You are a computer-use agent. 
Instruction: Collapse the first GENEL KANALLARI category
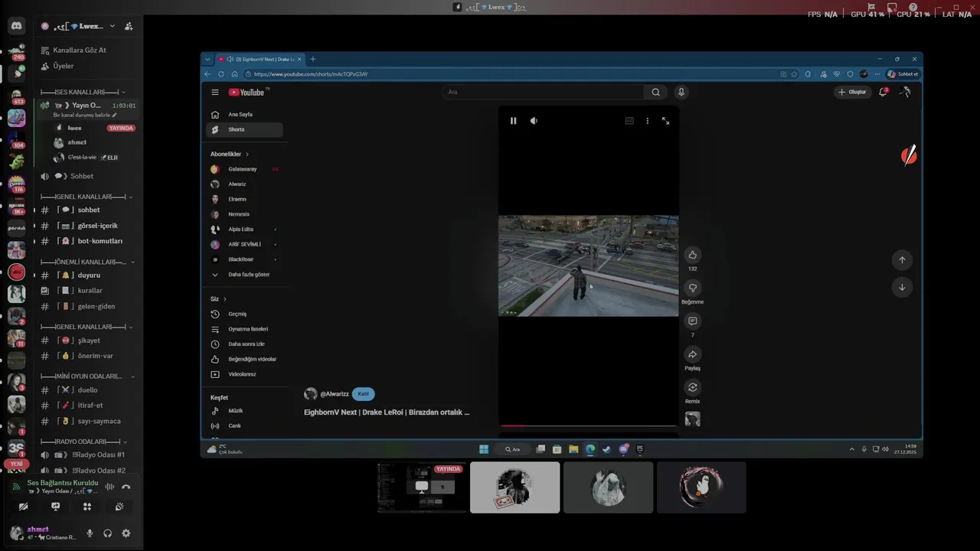pos(87,197)
